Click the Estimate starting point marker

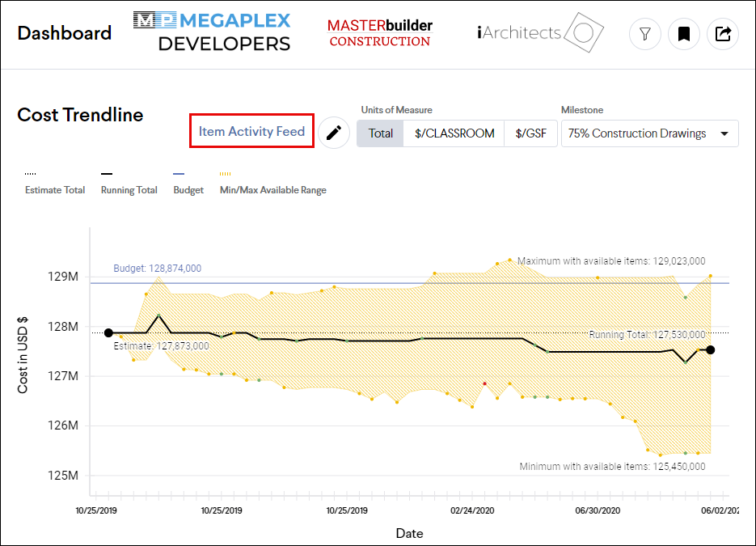click(x=108, y=332)
